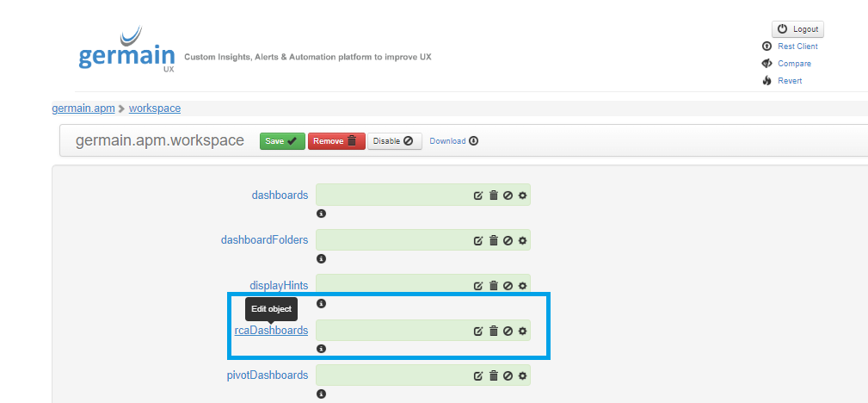Open the gear options for pivotDashboards

pyautogui.click(x=523, y=375)
